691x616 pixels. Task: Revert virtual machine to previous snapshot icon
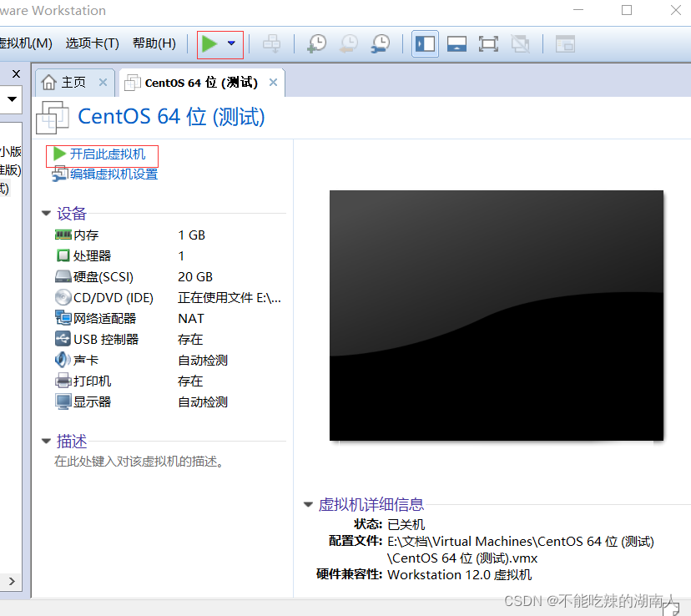pyautogui.click(x=349, y=43)
